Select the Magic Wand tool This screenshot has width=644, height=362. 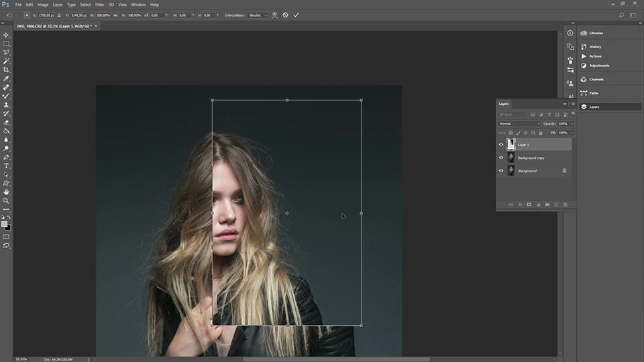pyautogui.click(x=6, y=61)
